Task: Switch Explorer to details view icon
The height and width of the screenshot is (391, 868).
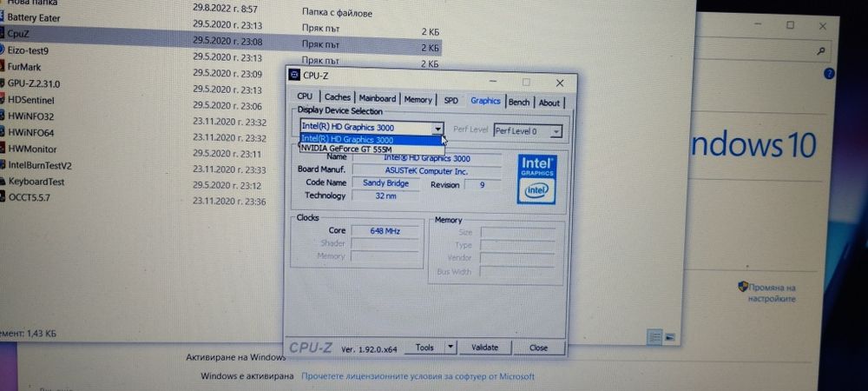Action: (654, 336)
